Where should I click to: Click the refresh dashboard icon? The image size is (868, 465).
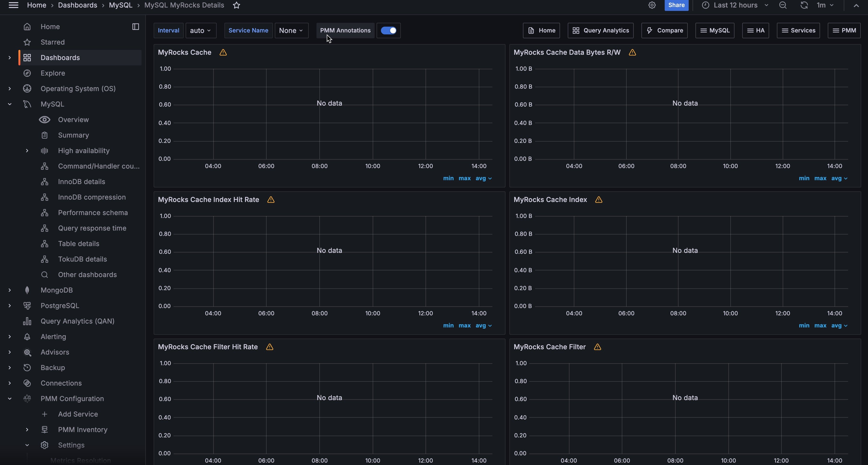[804, 5]
